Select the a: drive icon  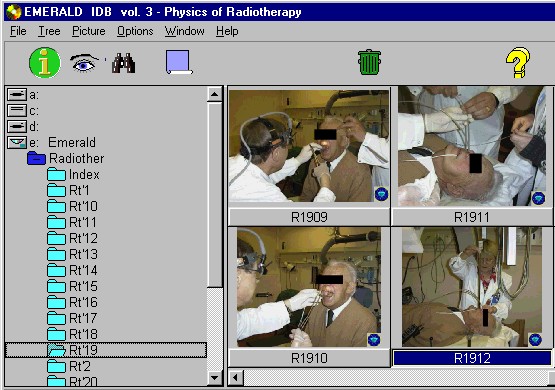point(17,94)
